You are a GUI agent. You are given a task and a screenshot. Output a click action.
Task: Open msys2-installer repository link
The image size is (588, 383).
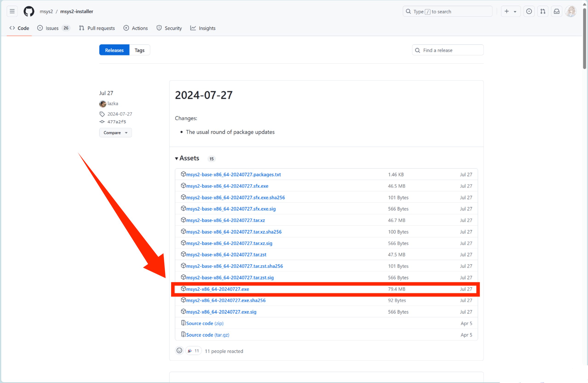pyautogui.click(x=77, y=11)
